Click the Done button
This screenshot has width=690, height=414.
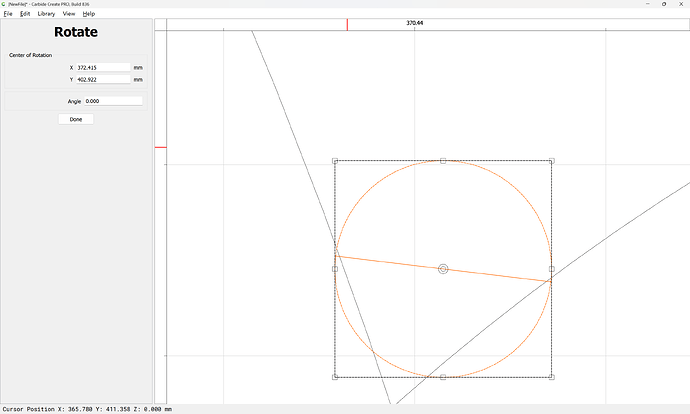tap(76, 119)
